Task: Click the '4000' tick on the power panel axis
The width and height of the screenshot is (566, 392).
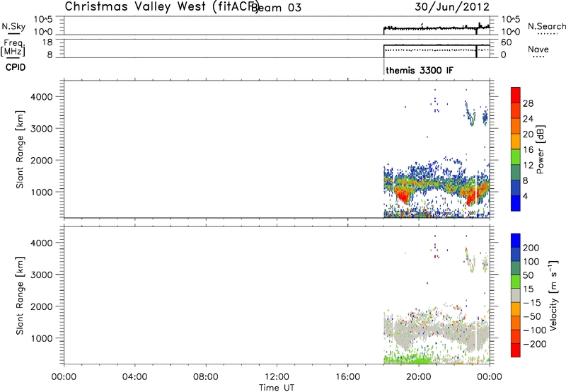Action: pos(42,97)
